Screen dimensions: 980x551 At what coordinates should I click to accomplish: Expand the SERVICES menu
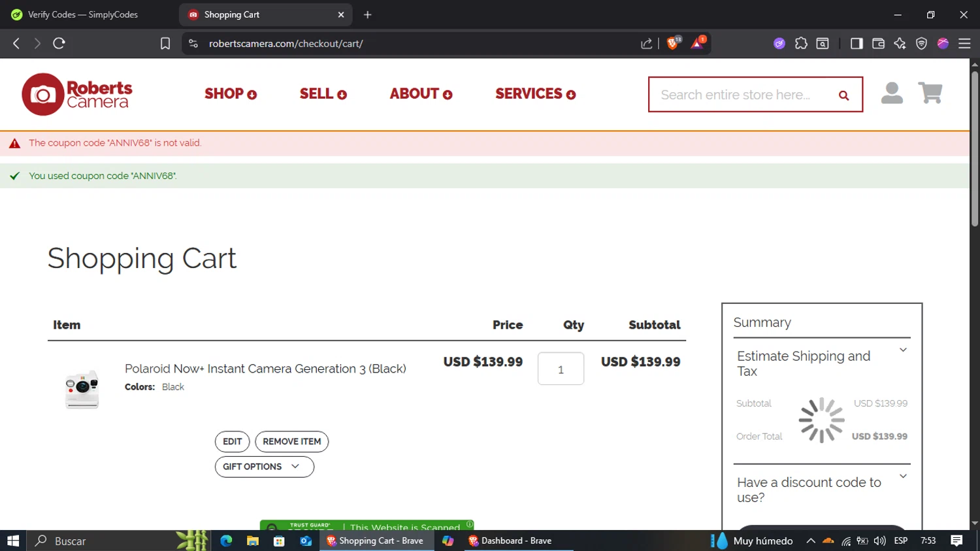point(535,94)
